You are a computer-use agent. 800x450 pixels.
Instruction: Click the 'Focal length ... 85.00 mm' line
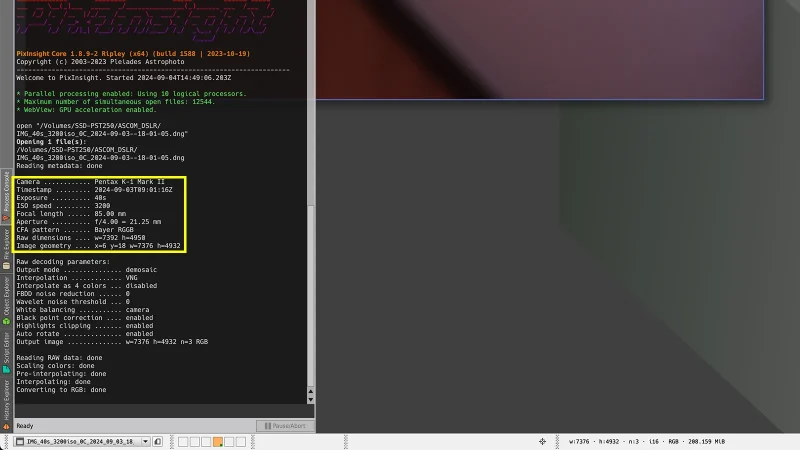click(x=71, y=214)
